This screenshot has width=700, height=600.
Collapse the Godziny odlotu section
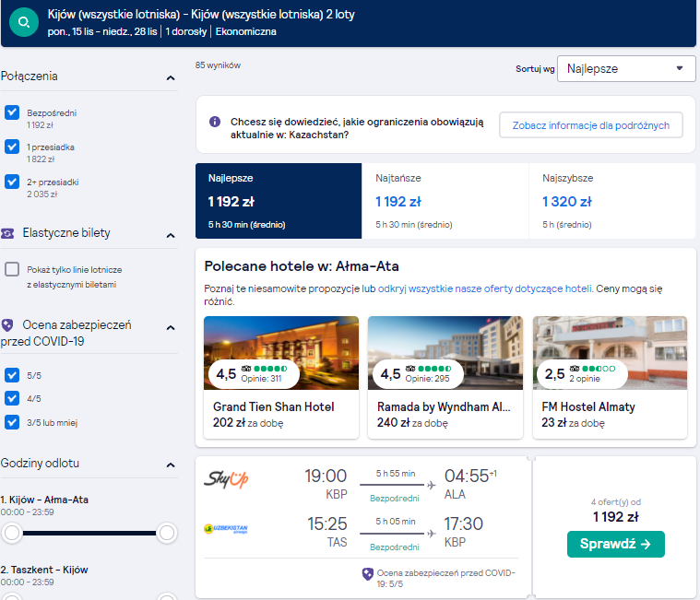[x=171, y=465]
